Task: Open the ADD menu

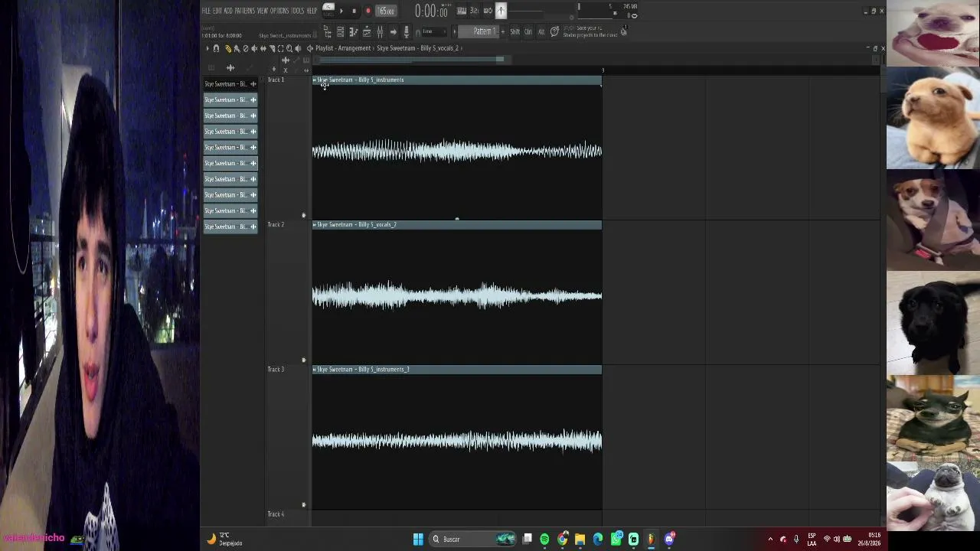Action: (228, 11)
